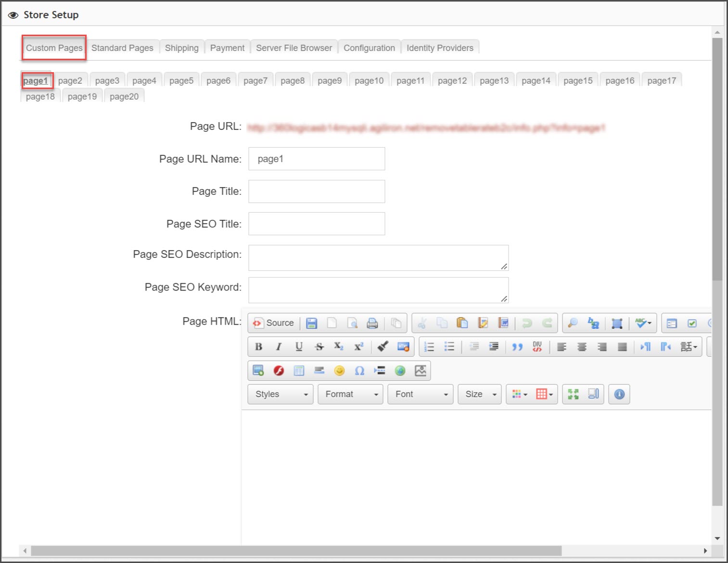Open the spell checker dropdown
The width and height of the screenshot is (728, 563).
(643, 323)
